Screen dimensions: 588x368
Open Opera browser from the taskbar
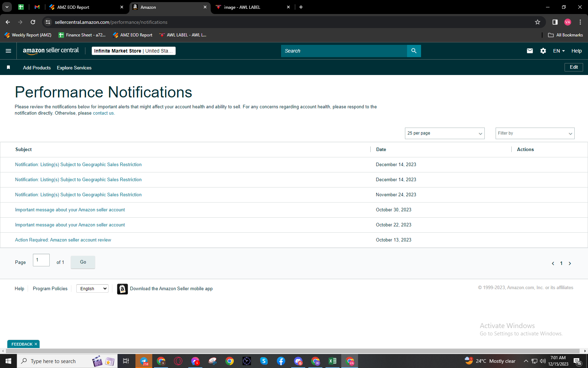178,361
